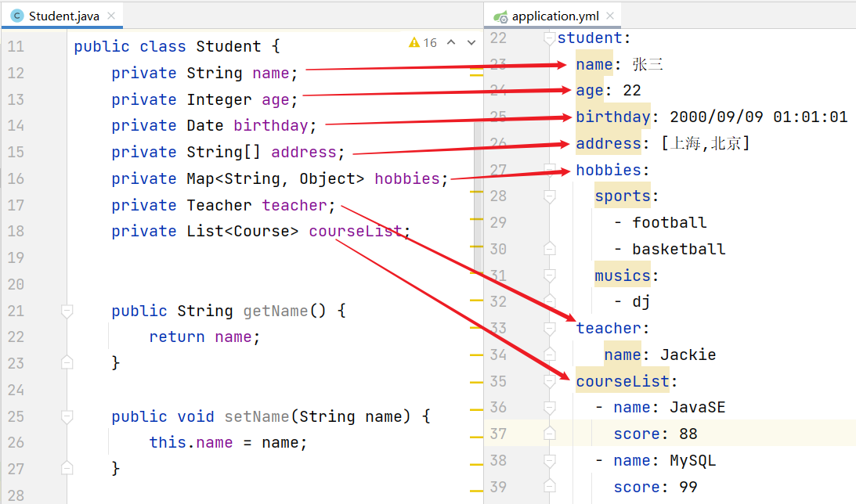Screen dimensions: 856x504
Task: Click the 'age' field declaration
Action: [x=275, y=100]
